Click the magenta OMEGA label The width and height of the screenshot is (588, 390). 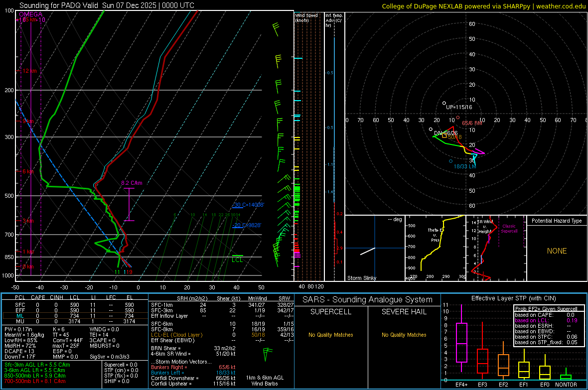[31, 14]
